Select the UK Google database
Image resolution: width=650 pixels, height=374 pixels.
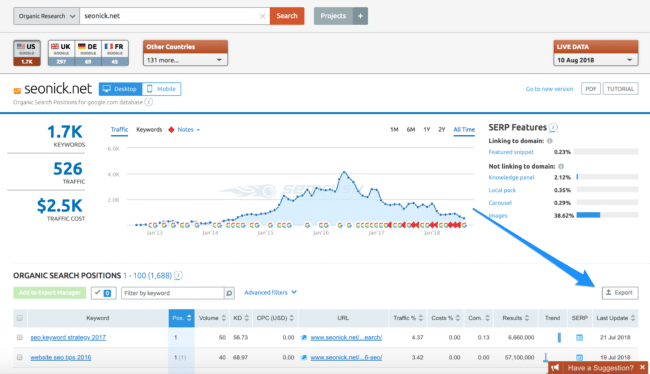point(61,53)
